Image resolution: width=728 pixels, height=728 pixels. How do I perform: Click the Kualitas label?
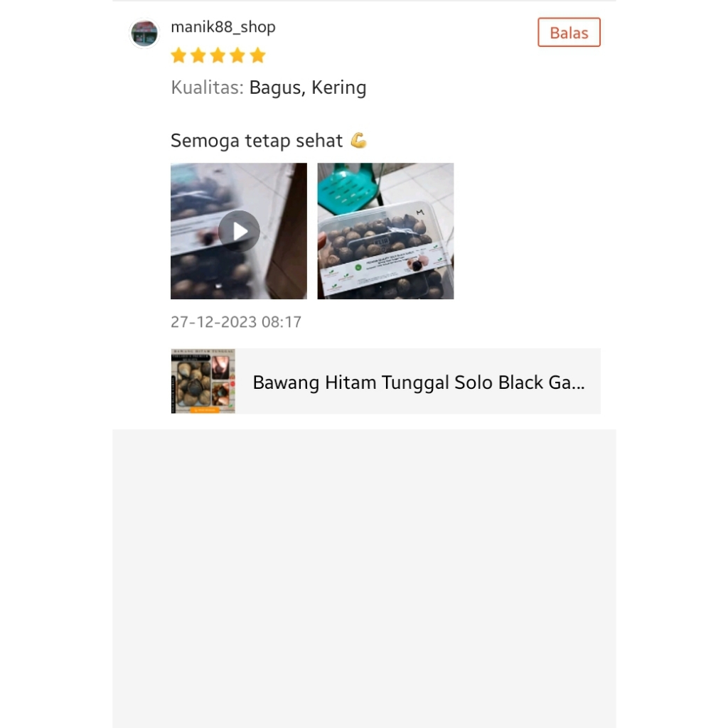click(x=207, y=87)
